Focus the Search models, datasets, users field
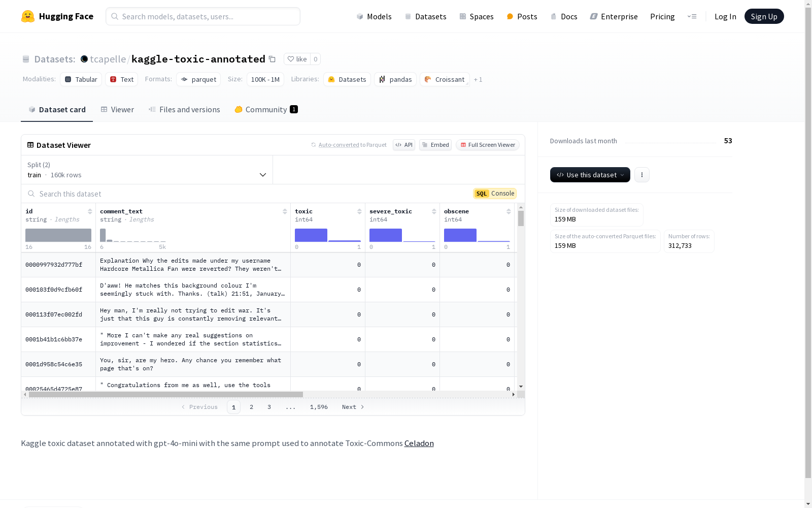 tap(203, 16)
